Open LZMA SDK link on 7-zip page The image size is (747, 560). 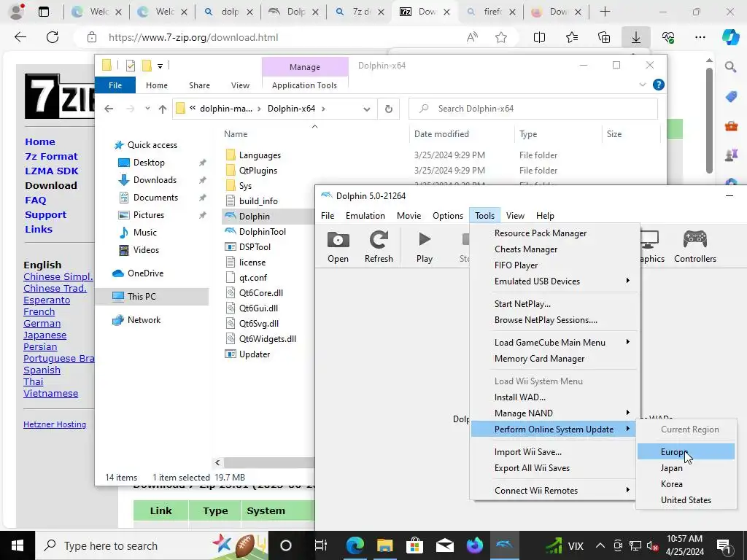[52, 171]
